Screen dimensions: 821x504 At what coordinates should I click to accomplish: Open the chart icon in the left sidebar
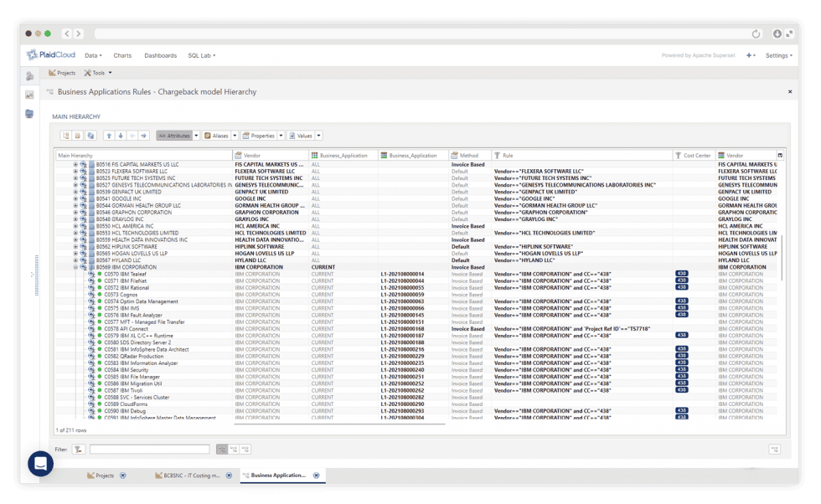(29, 95)
